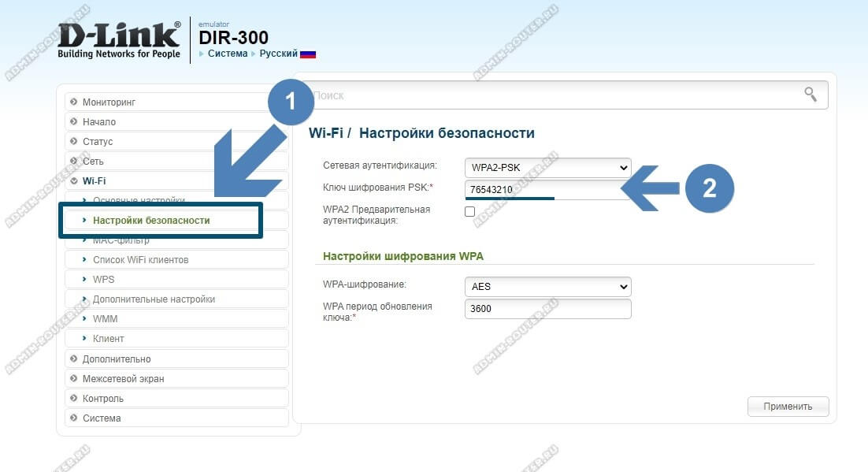Click the WPA key renewal period field
The image size is (868, 472).
coord(547,309)
